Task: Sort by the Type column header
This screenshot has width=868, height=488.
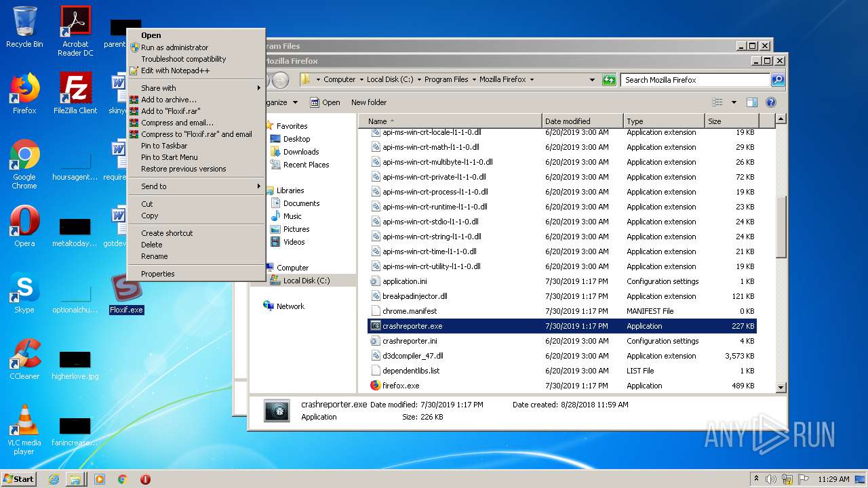Action: [x=663, y=121]
